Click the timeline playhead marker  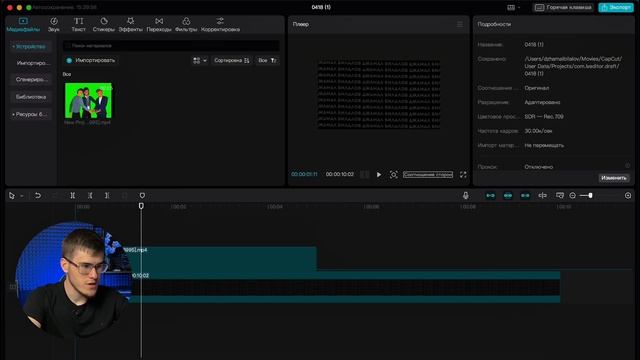pos(141,206)
